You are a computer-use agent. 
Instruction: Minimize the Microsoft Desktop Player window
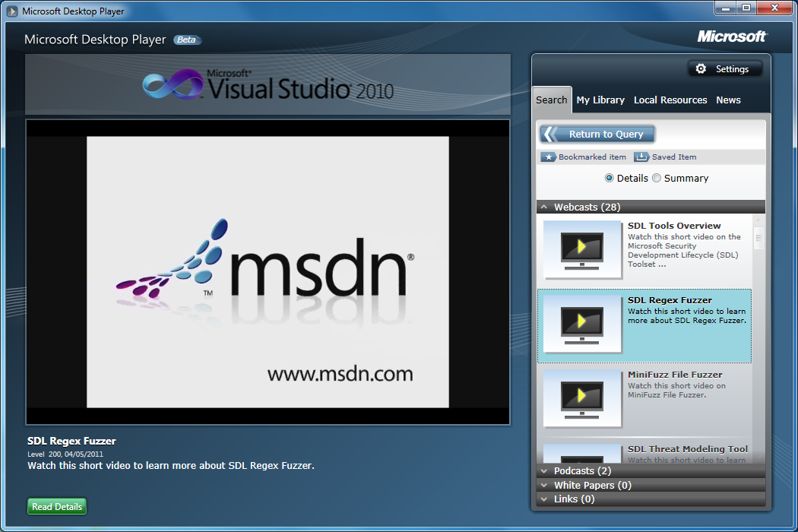coord(725,8)
